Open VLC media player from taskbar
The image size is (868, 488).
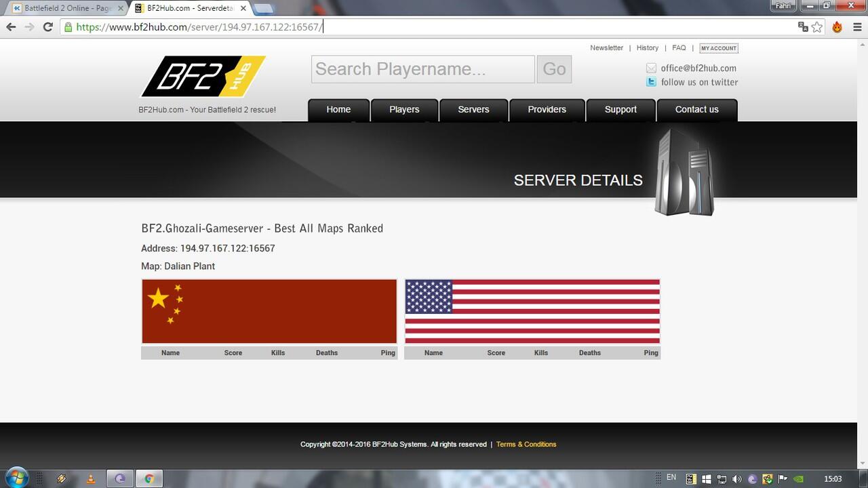[x=91, y=479]
